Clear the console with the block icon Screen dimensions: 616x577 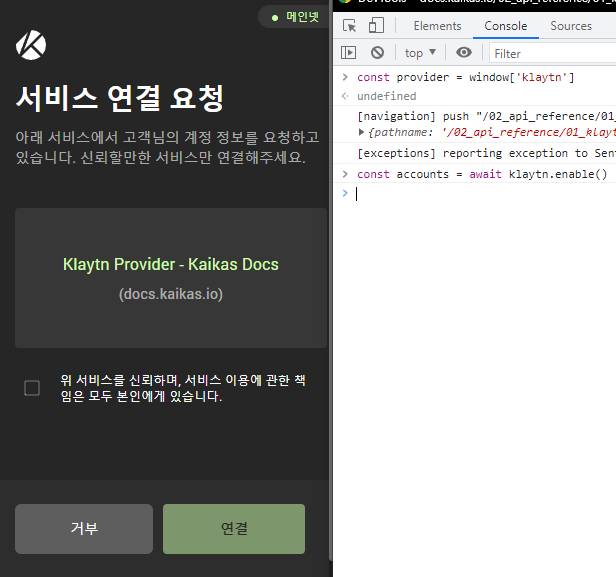tap(377, 53)
